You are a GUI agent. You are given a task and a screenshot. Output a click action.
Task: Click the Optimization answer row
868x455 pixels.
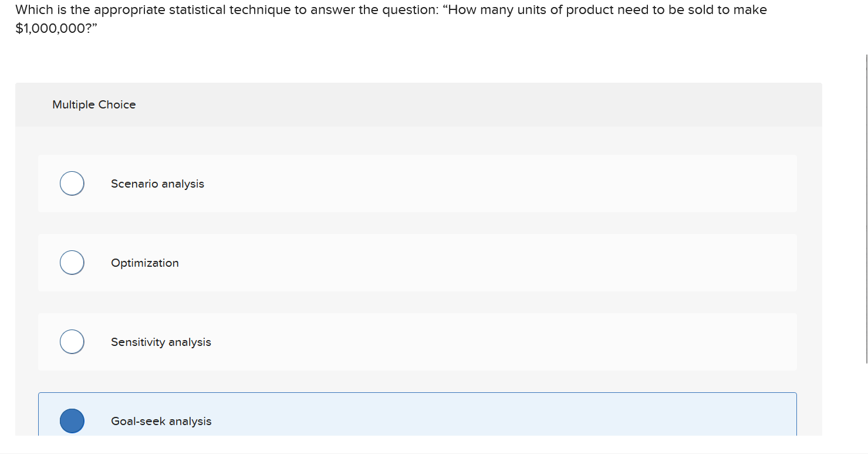click(x=411, y=262)
